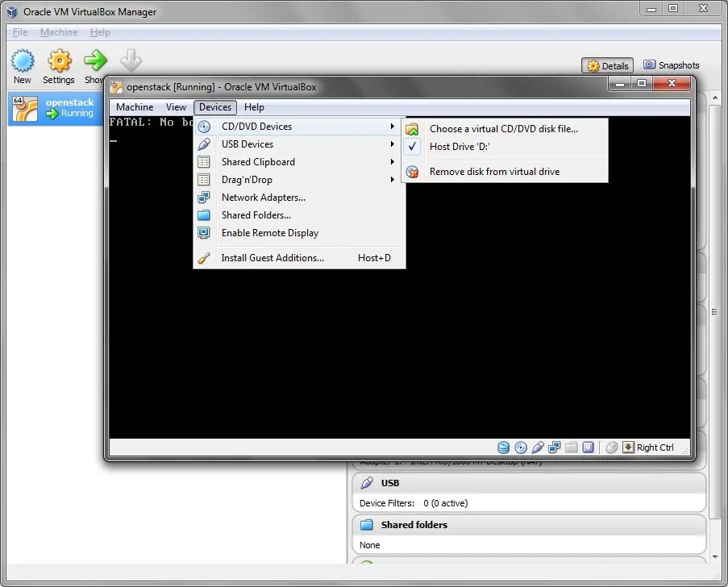Click the USB section header in details
728x587 pixels.
(530, 483)
